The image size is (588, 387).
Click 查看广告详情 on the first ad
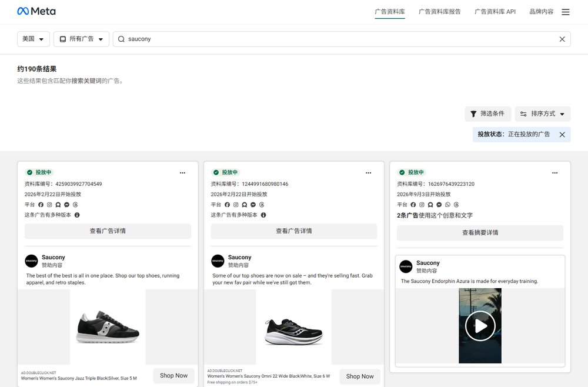coord(108,231)
